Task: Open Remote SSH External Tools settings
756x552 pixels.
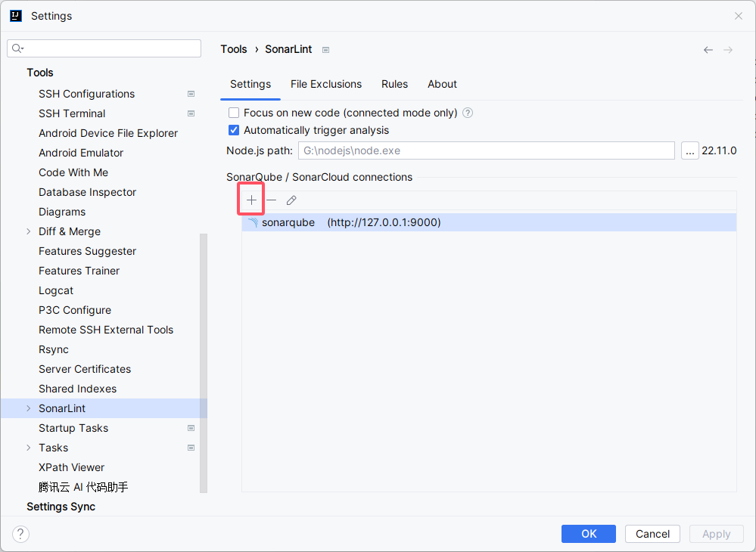Action: click(x=106, y=330)
